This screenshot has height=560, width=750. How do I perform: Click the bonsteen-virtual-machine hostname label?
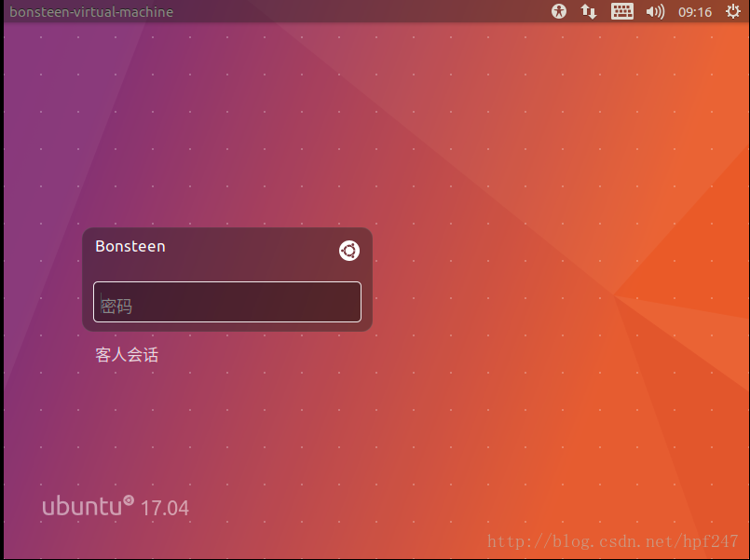[x=91, y=12]
